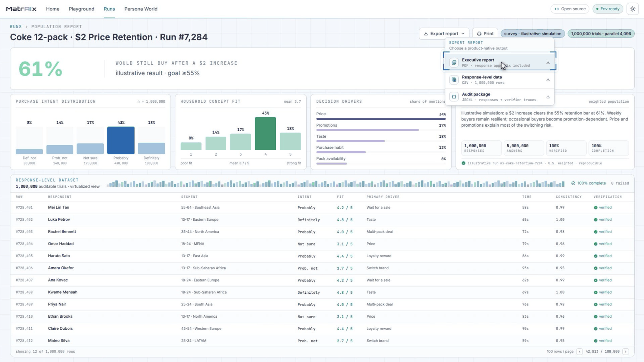
Task: Click the verified icon in Ethan Brooks's row
Action: [x=596, y=317]
